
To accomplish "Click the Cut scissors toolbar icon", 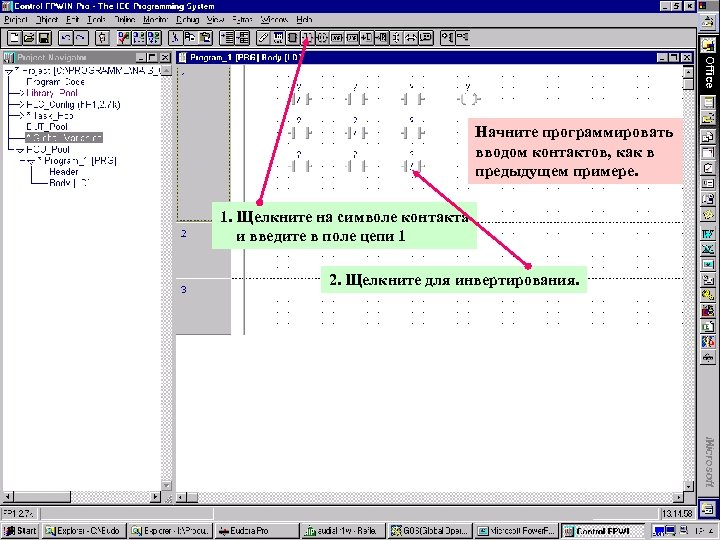I will point(174,38).
